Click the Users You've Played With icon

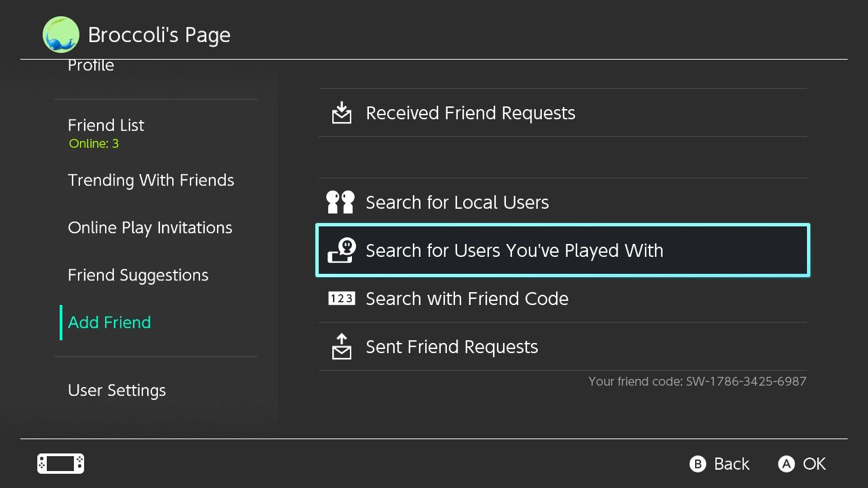[342, 250]
